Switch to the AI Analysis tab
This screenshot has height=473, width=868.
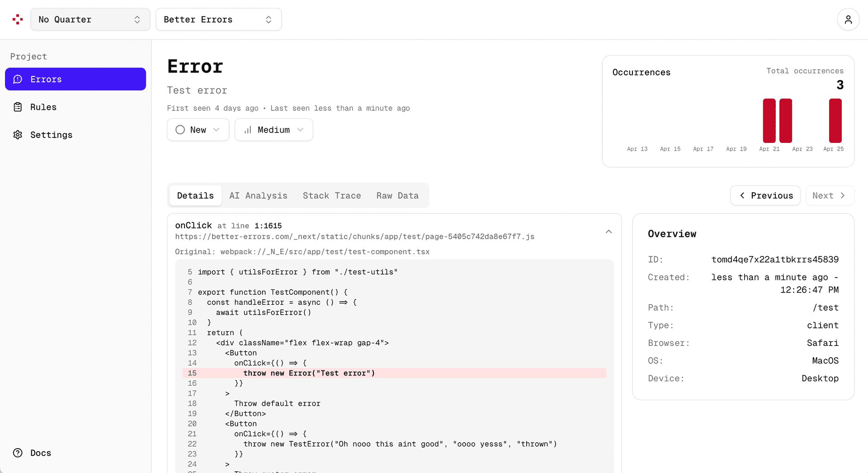click(258, 195)
